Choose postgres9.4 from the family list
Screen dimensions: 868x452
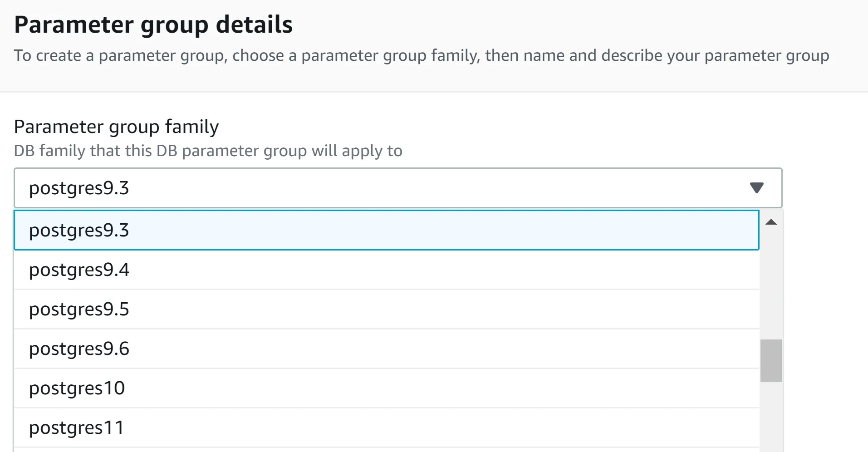(x=386, y=270)
